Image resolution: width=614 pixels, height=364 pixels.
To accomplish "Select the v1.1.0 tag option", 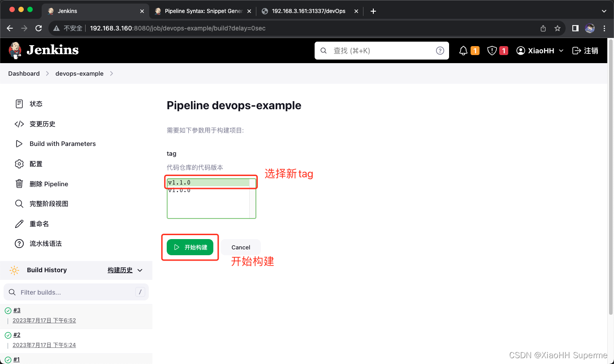I will click(208, 183).
